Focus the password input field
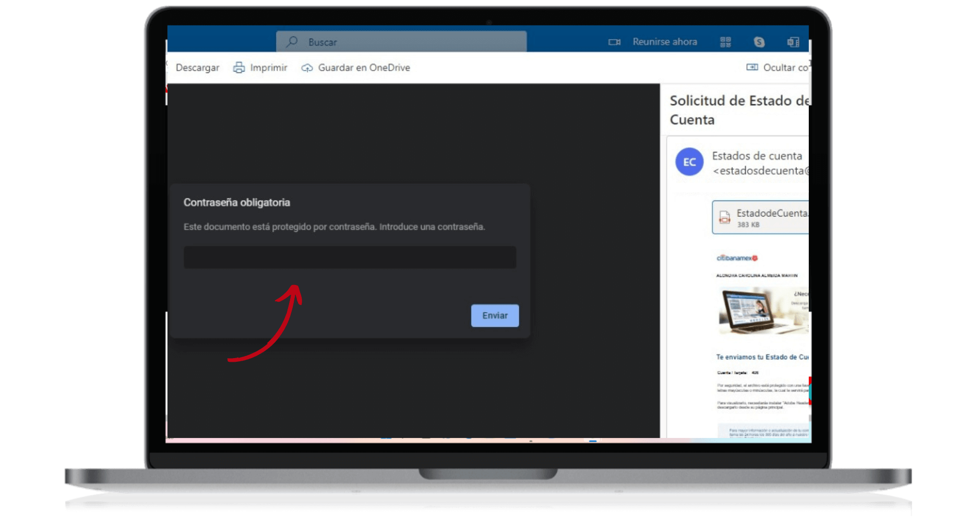 pyautogui.click(x=350, y=257)
